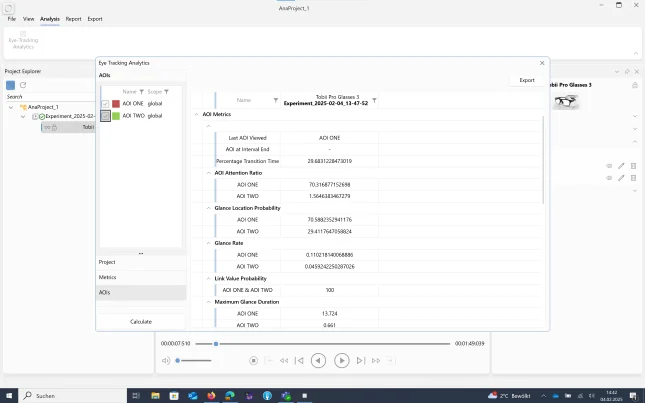
Task: Open the Name filter in the metrics table
Action: click(276, 100)
